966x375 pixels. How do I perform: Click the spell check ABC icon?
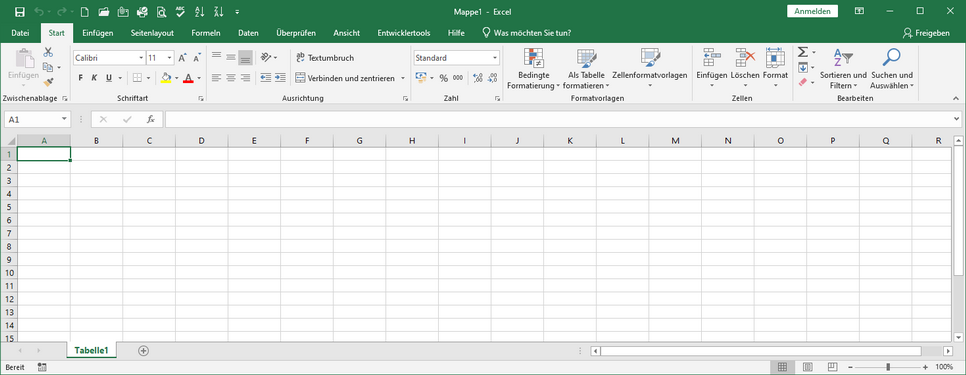[x=180, y=12]
